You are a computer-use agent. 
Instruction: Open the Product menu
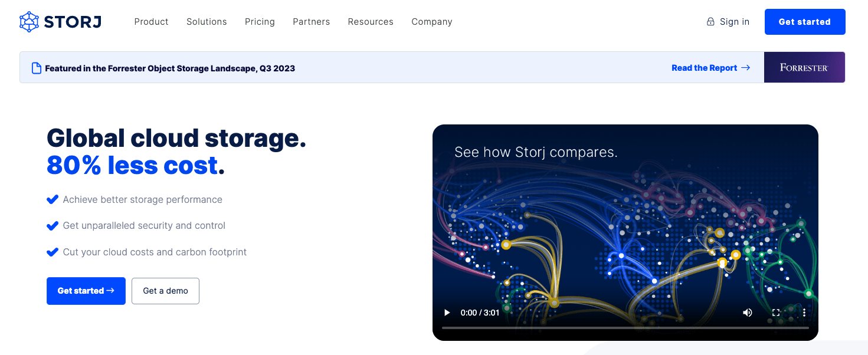151,22
